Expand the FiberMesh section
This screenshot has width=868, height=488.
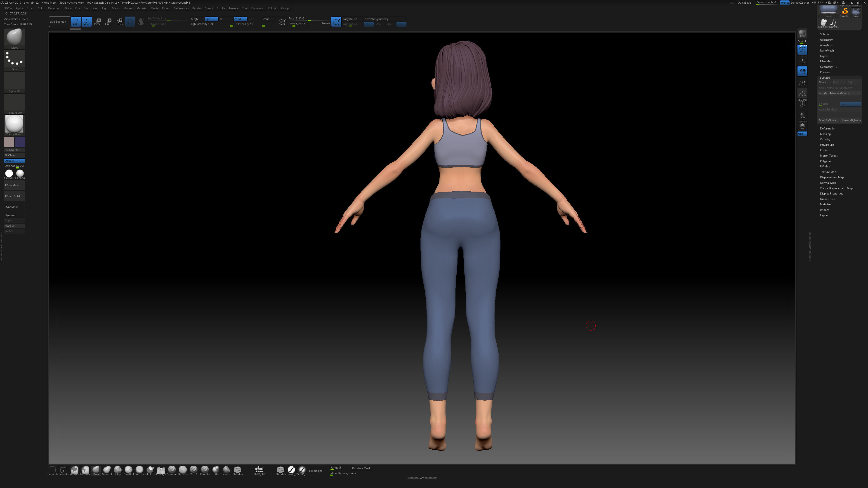[826, 61]
